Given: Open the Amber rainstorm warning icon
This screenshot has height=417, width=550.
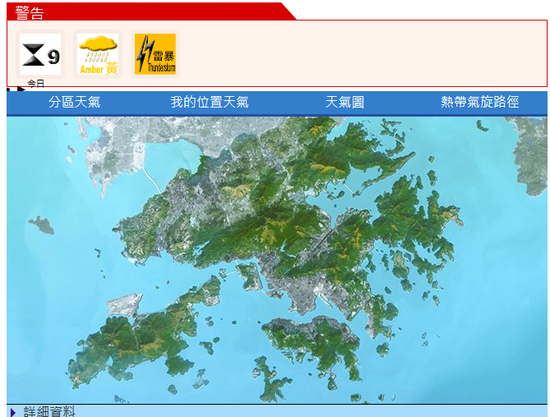Looking at the screenshot, I should pyautogui.click(x=98, y=54).
